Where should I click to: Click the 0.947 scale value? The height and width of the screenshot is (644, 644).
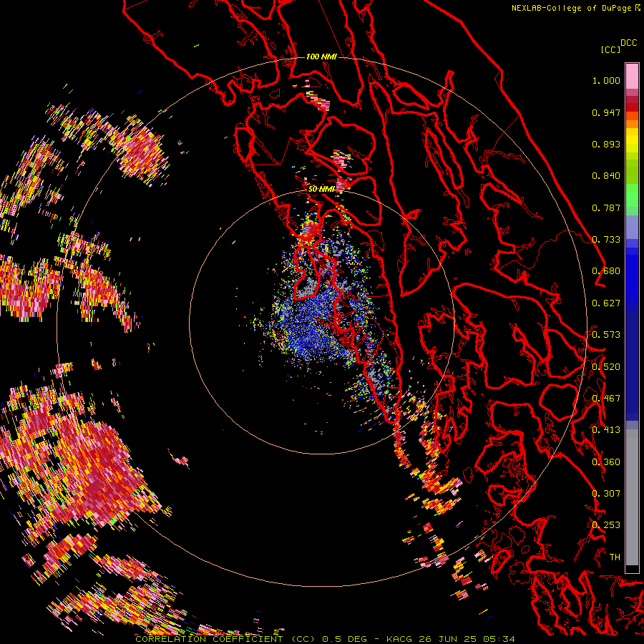606,112
